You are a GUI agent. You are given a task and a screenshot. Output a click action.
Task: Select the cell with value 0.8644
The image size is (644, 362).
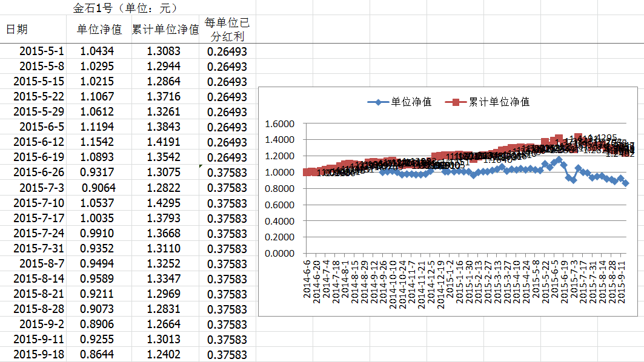pyautogui.click(x=98, y=355)
